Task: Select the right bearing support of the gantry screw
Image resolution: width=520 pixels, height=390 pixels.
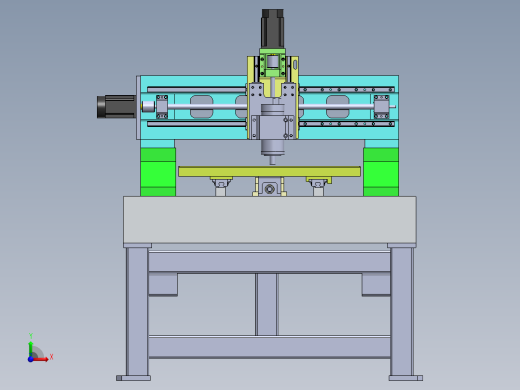Action: (381, 107)
